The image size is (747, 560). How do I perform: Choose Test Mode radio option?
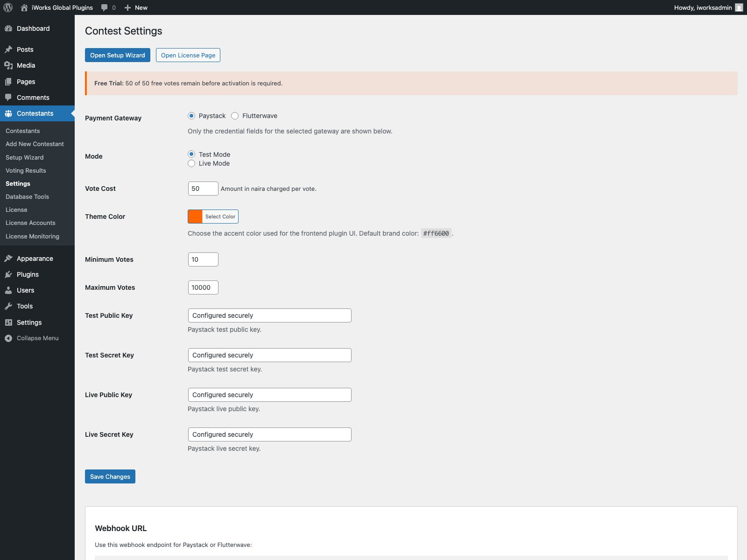pos(191,154)
